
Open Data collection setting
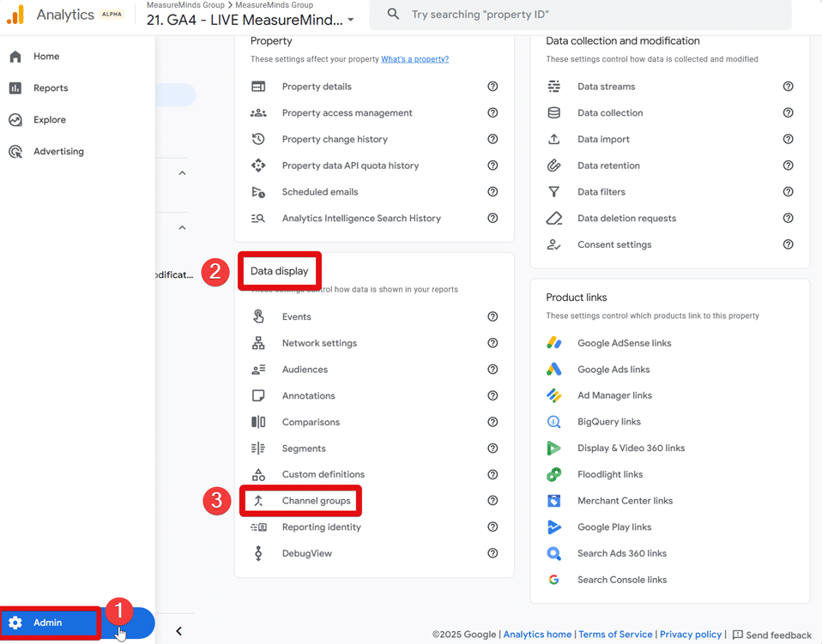[610, 112]
